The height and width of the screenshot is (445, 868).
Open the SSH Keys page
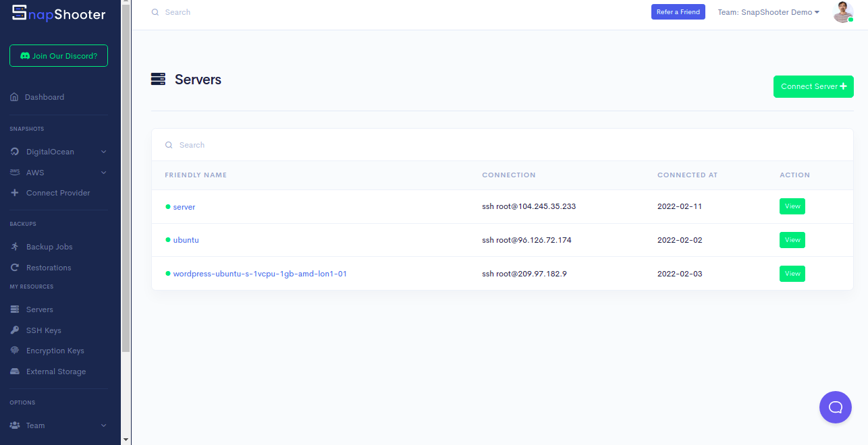click(x=44, y=330)
